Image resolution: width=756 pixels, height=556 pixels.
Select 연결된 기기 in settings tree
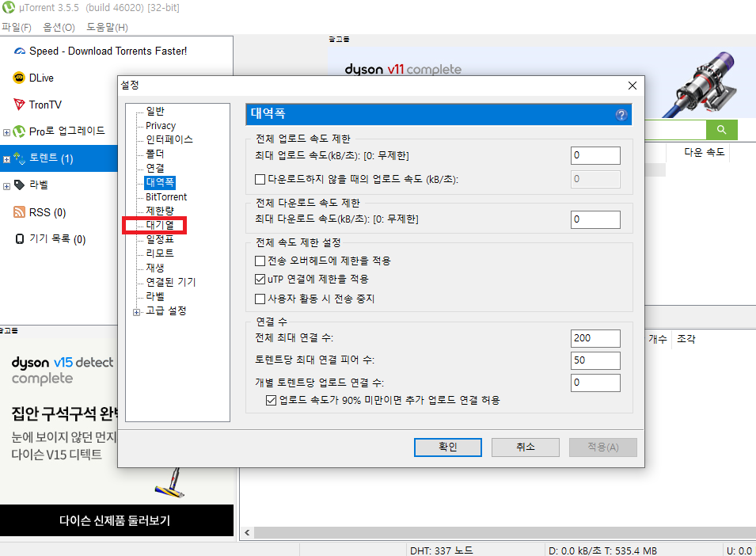pyautogui.click(x=171, y=282)
